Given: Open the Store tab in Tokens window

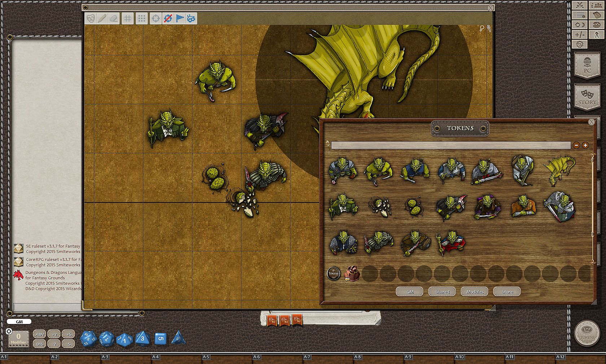Looking at the screenshot, I should point(507,292).
